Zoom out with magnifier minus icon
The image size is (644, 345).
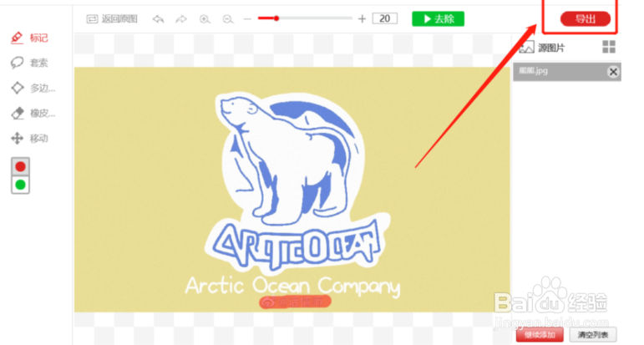coord(228,19)
